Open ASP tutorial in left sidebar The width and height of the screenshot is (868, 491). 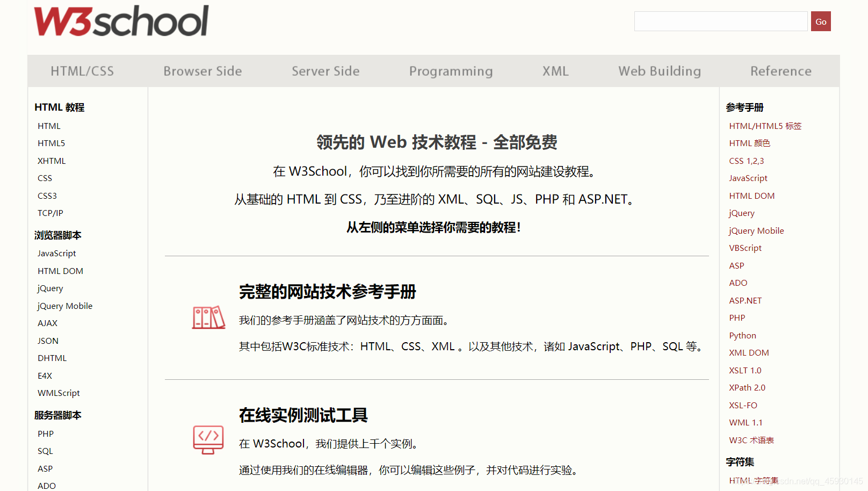point(45,468)
